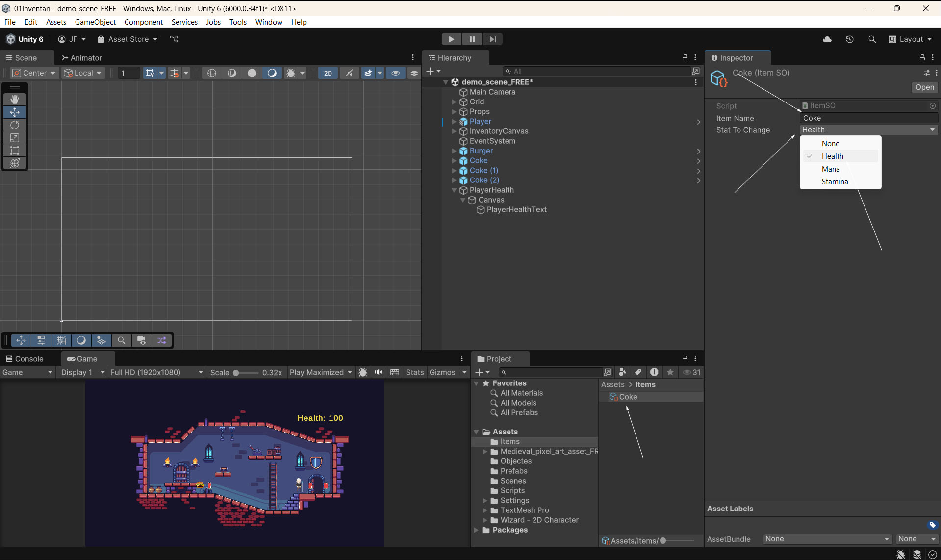Open the Undo History icon
Screen dimensions: 941x560
850,39
